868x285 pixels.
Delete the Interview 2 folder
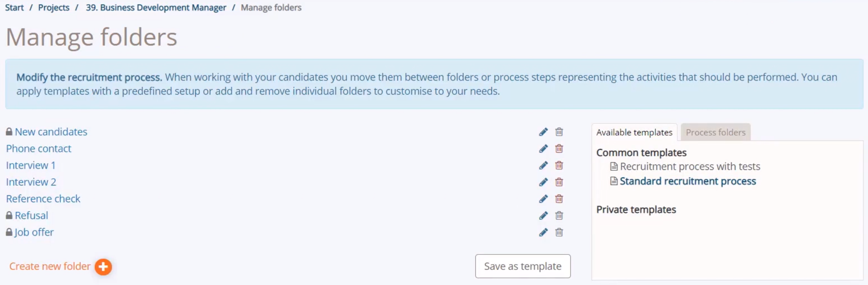tap(559, 182)
